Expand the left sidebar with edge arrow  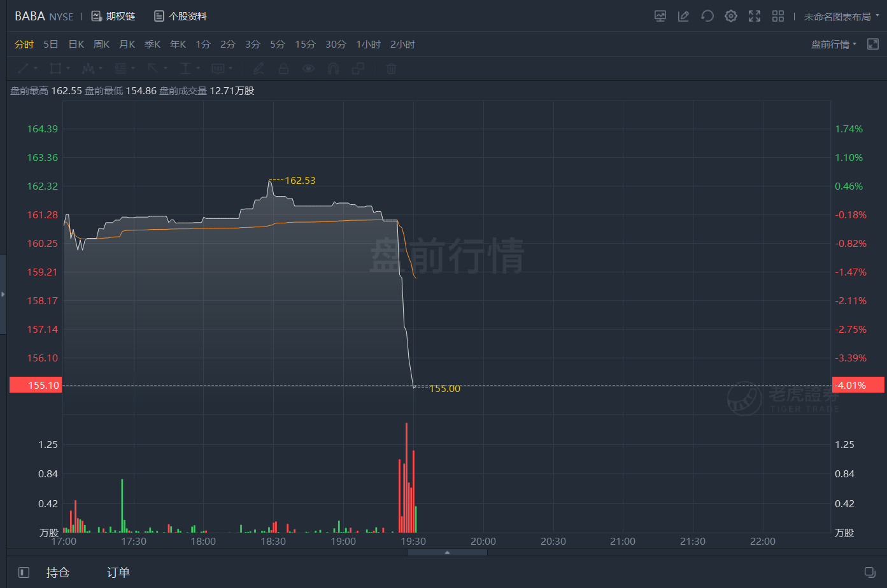[3, 294]
